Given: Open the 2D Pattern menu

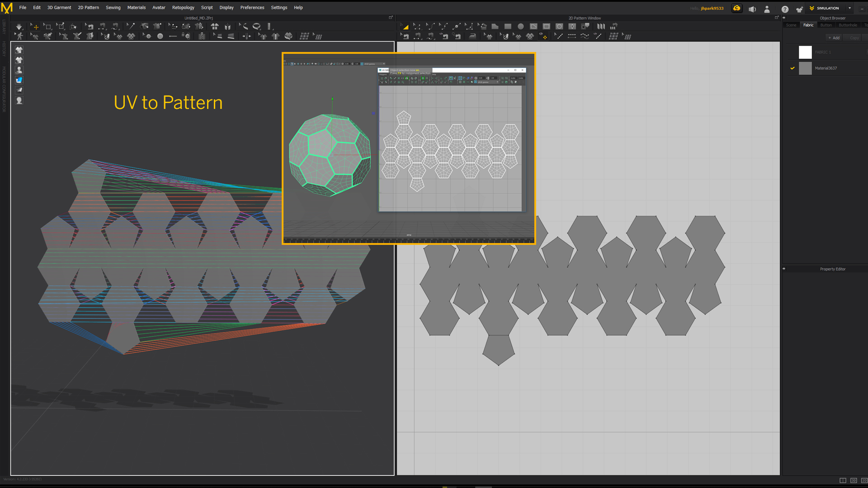Looking at the screenshot, I should pyautogui.click(x=88, y=7).
